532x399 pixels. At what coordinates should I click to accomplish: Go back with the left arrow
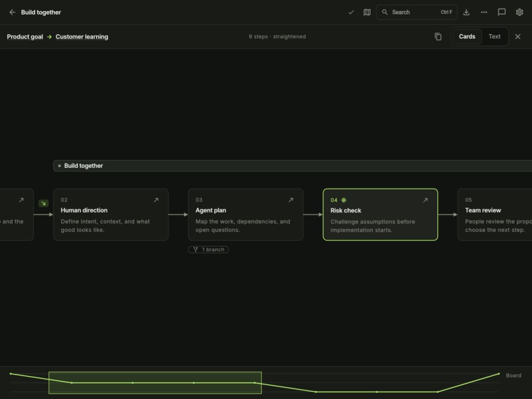[13, 13]
